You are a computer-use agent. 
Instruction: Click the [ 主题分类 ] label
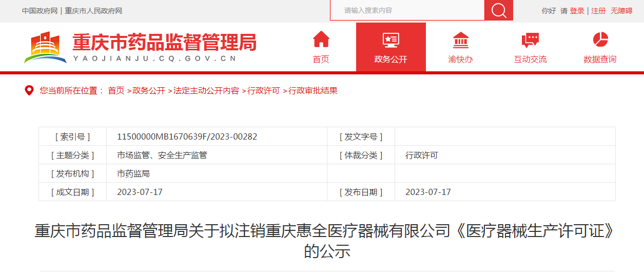click(x=72, y=155)
